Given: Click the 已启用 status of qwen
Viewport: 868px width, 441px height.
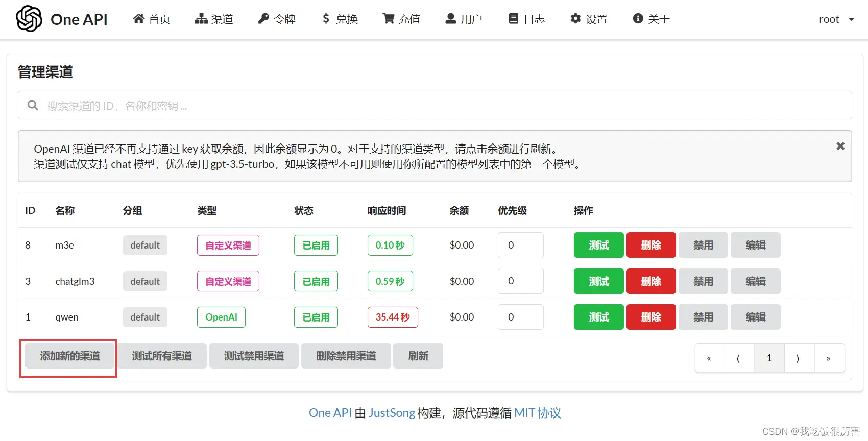Looking at the screenshot, I should tap(316, 317).
